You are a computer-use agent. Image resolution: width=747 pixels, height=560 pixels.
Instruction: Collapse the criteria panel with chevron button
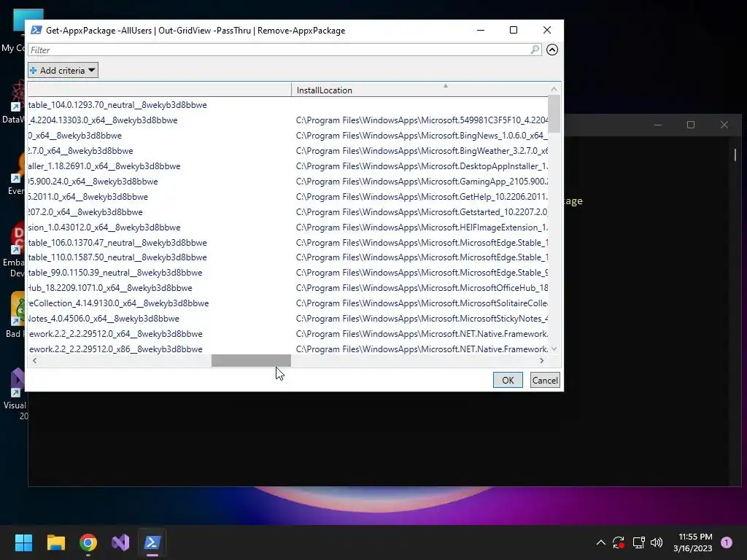click(552, 50)
